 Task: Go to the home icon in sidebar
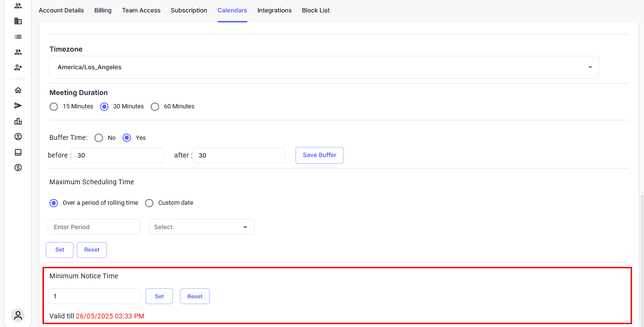[x=18, y=90]
